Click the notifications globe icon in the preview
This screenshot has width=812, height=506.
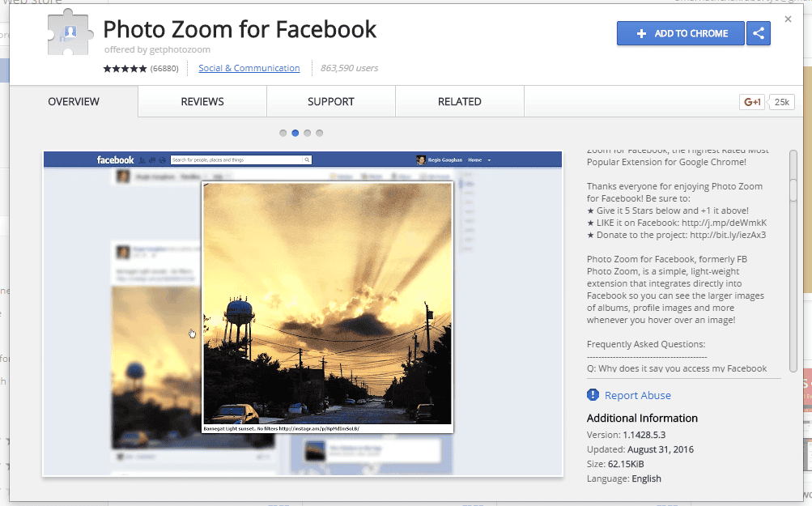tap(162, 159)
